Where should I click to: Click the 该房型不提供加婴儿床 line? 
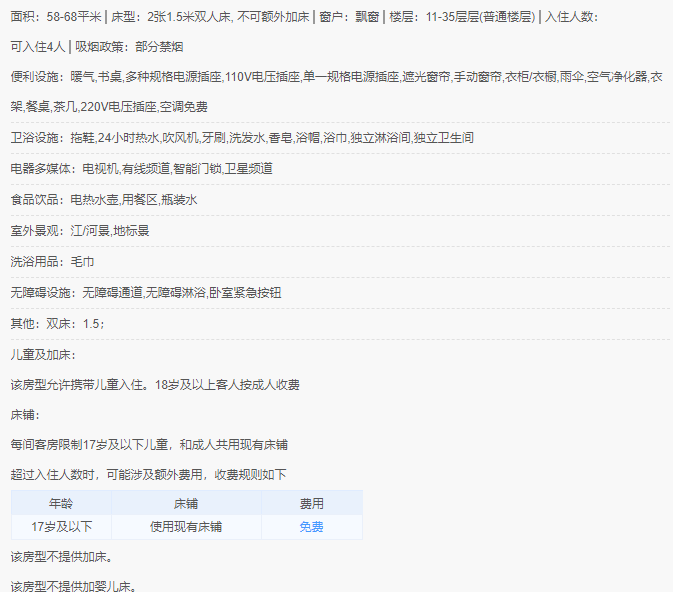pyautogui.click(x=74, y=586)
